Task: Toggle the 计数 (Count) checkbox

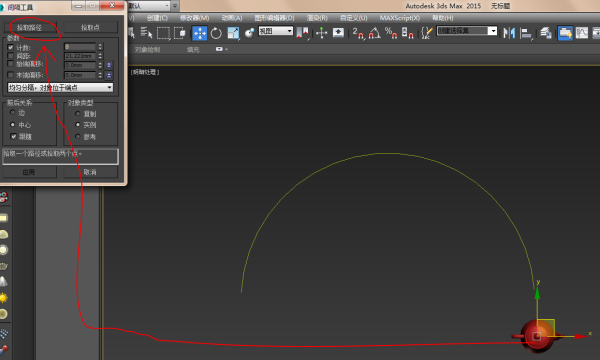Action: (x=10, y=47)
